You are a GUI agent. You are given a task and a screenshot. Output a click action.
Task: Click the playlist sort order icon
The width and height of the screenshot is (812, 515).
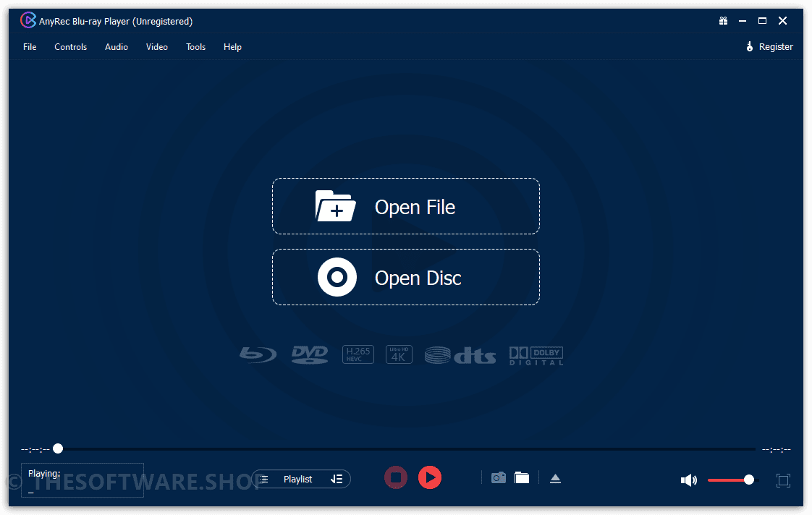[337, 480]
